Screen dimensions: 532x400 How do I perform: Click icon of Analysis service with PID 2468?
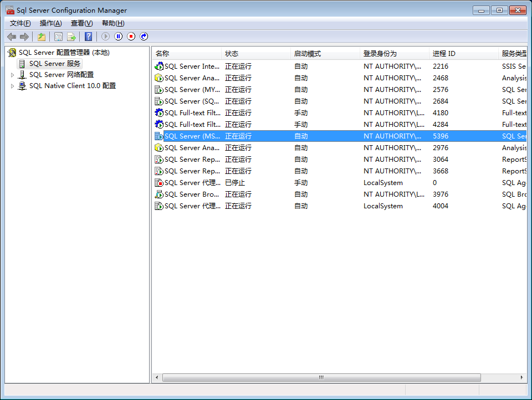(x=159, y=78)
